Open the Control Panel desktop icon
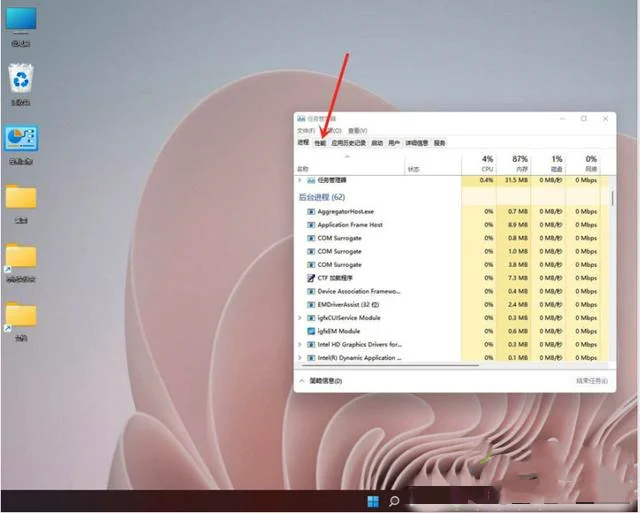640x513 pixels. point(20,139)
